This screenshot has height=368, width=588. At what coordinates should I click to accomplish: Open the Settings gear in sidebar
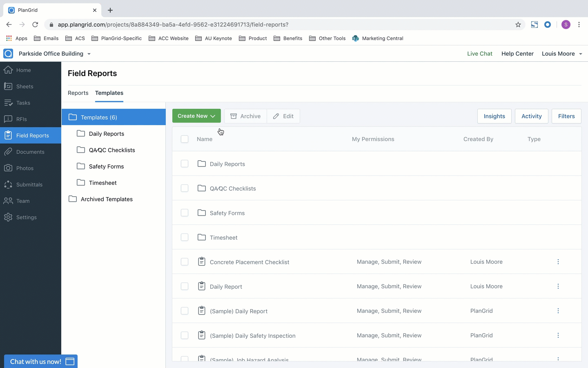click(x=8, y=217)
